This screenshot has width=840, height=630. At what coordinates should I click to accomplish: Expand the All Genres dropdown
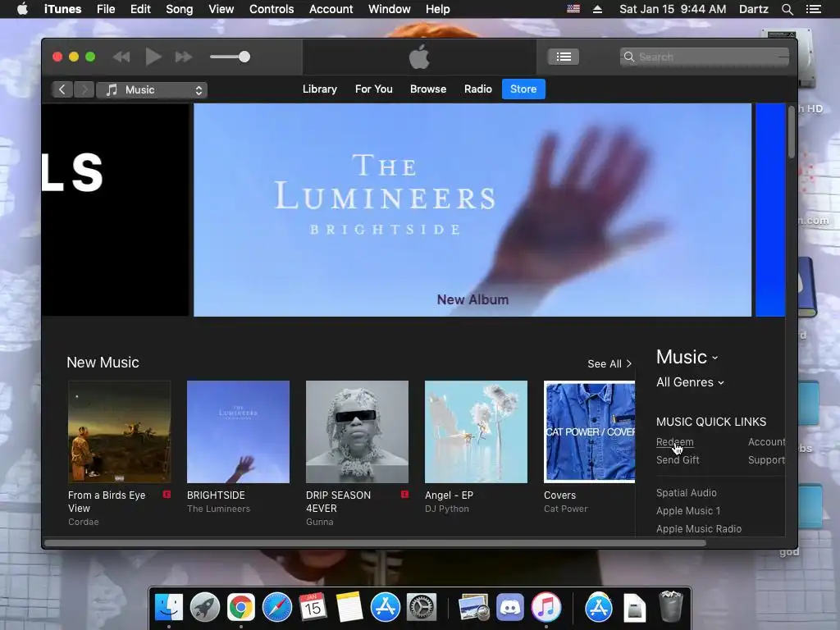pos(690,382)
